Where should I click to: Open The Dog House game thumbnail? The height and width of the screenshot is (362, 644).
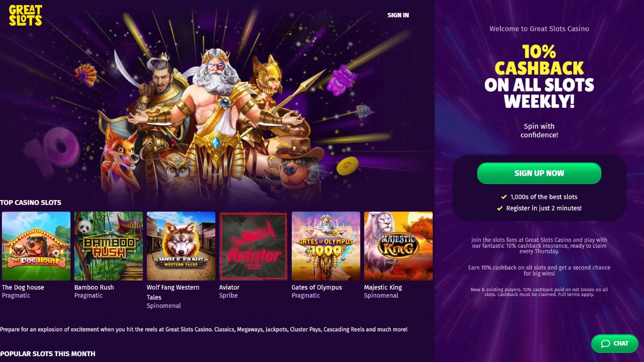tap(36, 246)
